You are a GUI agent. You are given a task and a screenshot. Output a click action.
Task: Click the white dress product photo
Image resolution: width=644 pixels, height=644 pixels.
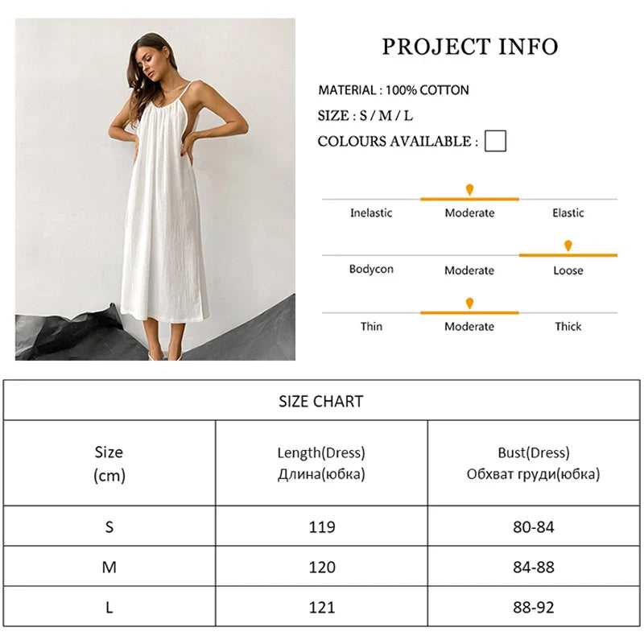pos(155,189)
